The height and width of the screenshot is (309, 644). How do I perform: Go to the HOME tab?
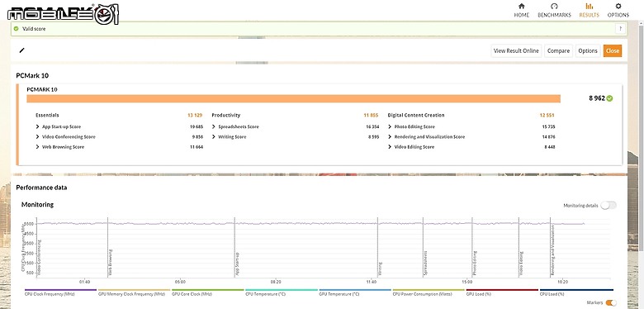click(x=521, y=10)
